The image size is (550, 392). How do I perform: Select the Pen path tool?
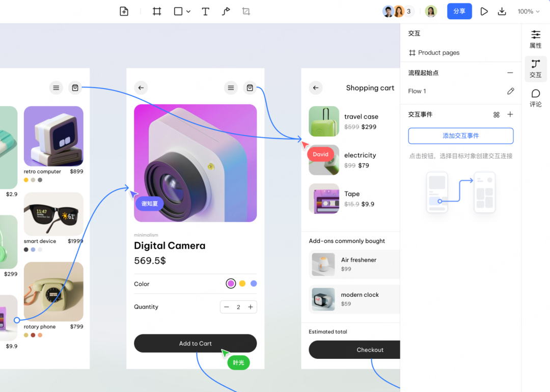coord(226,11)
